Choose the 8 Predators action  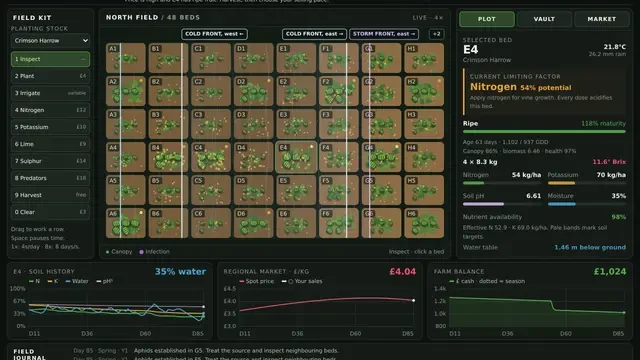click(50, 178)
